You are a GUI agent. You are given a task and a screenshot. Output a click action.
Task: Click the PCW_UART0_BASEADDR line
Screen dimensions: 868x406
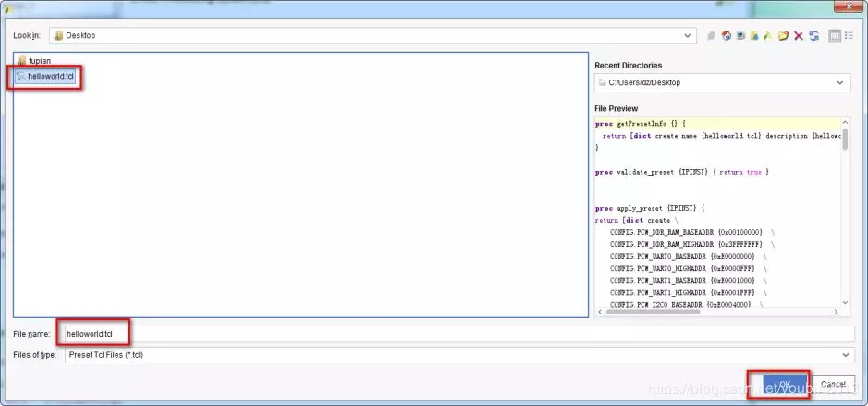[688, 257]
